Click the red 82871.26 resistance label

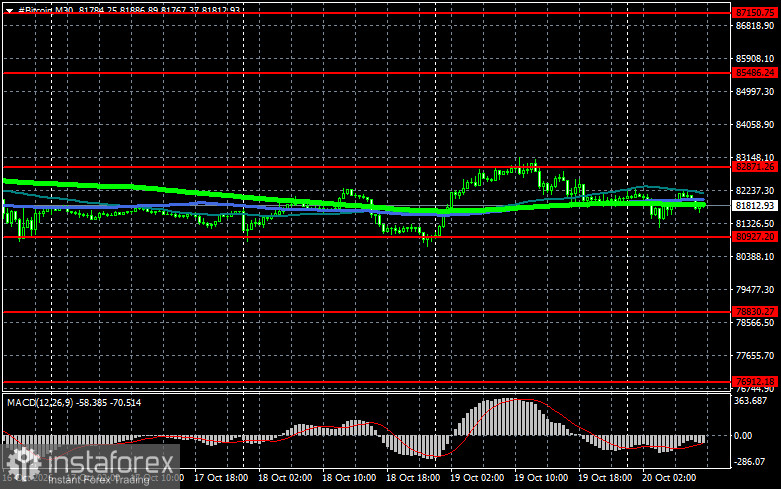[755, 167]
